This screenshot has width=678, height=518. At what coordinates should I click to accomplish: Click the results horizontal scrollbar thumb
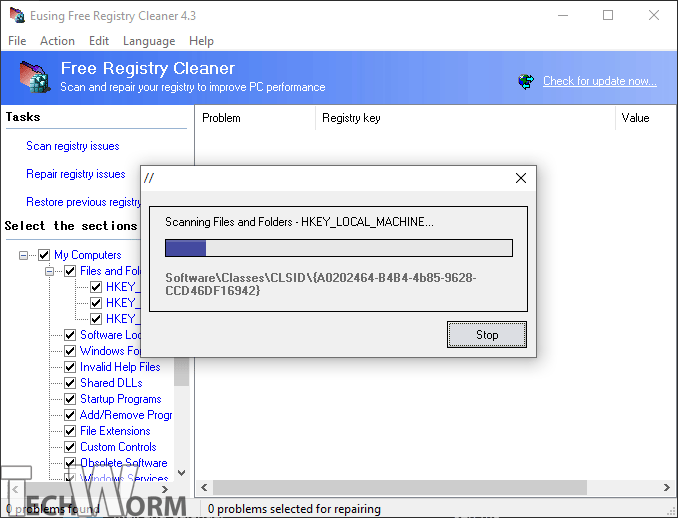click(x=400, y=488)
